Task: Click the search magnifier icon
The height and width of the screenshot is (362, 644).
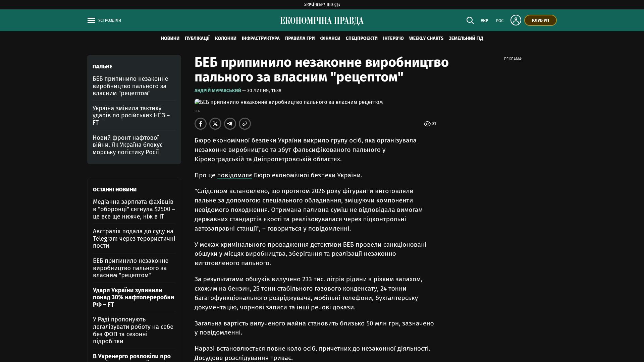Action: tap(470, 20)
